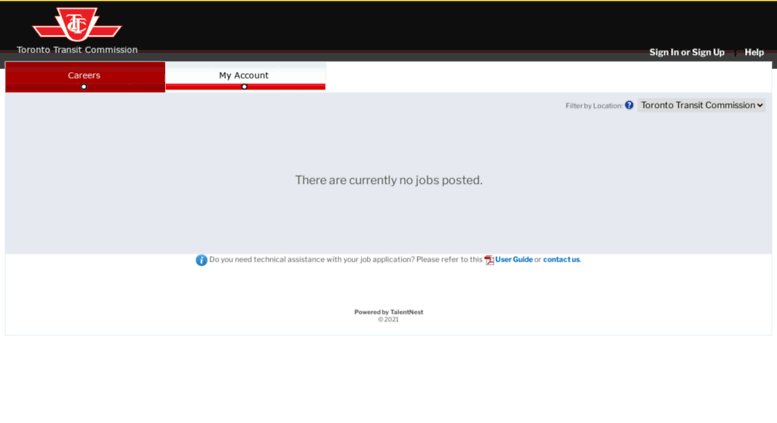Click the question mark icon beside Filter by Location

click(x=629, y=105)
